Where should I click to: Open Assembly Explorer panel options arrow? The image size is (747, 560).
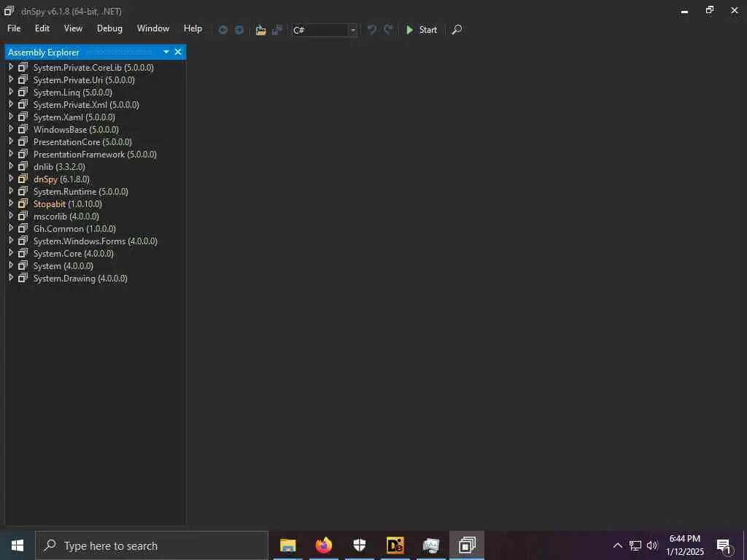point(166,52)
